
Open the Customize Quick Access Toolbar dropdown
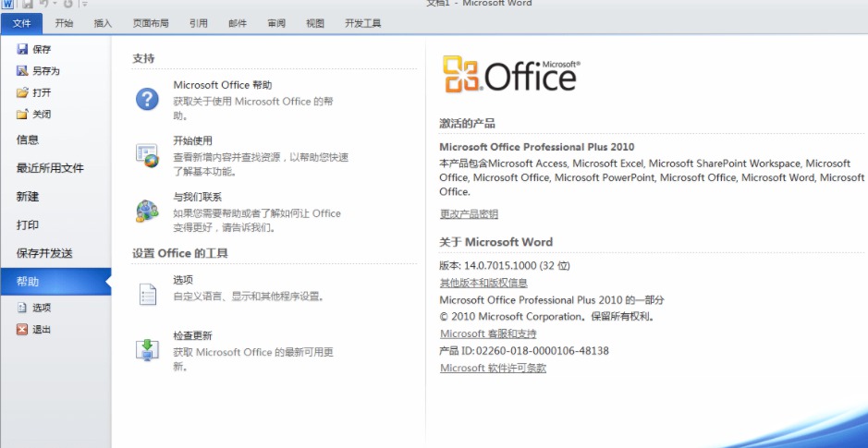pyautogui.click(x=84, y=4)
